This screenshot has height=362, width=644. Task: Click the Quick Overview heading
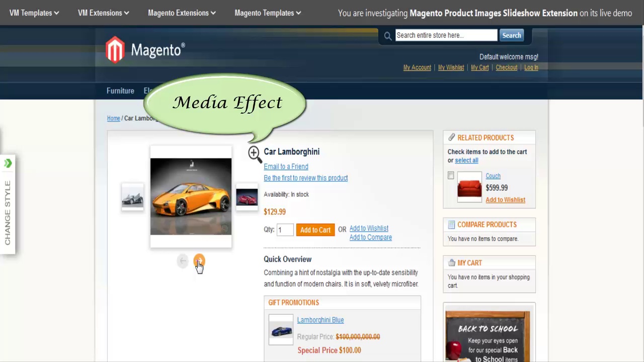pos(287,259)
